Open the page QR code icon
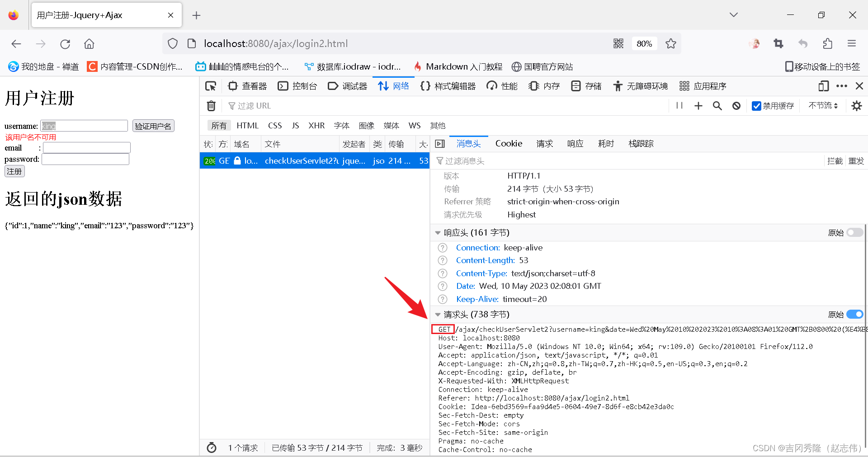The height and width of the screenshot is (457, 868). click(618, 43)
